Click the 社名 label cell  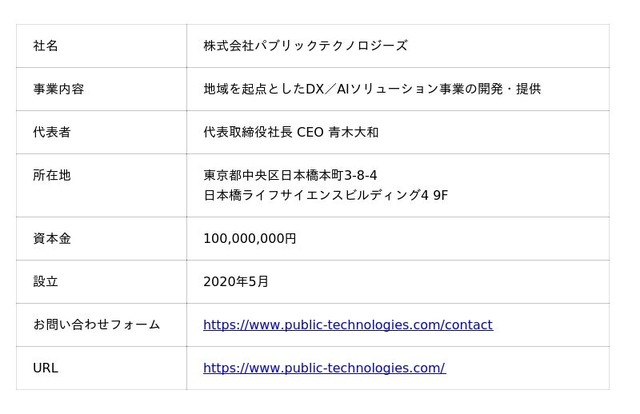click(x=46, y=46)
